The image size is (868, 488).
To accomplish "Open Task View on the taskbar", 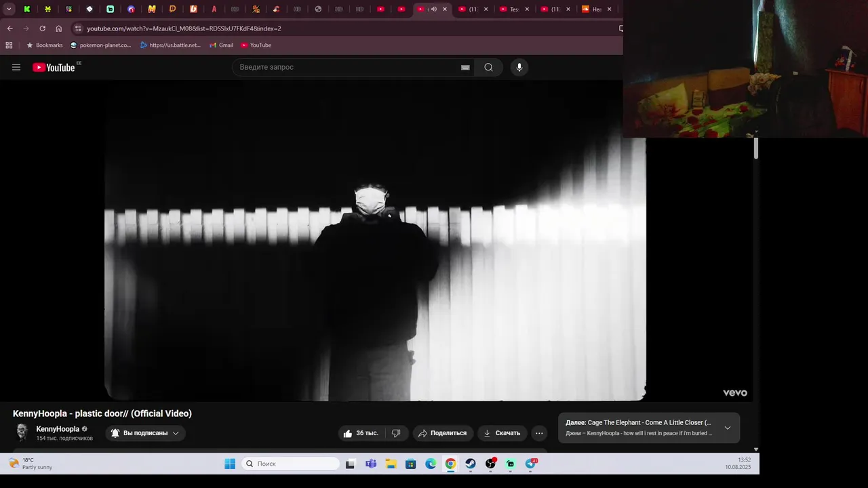I will 350,464.
